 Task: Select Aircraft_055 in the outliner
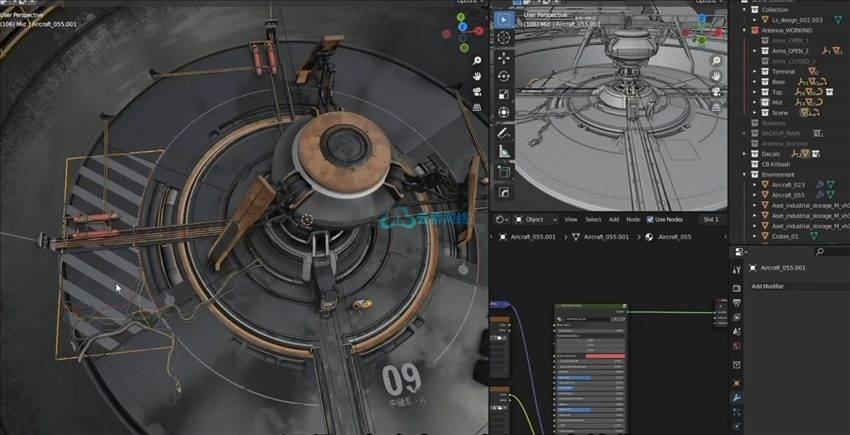(x=788, y=195)
